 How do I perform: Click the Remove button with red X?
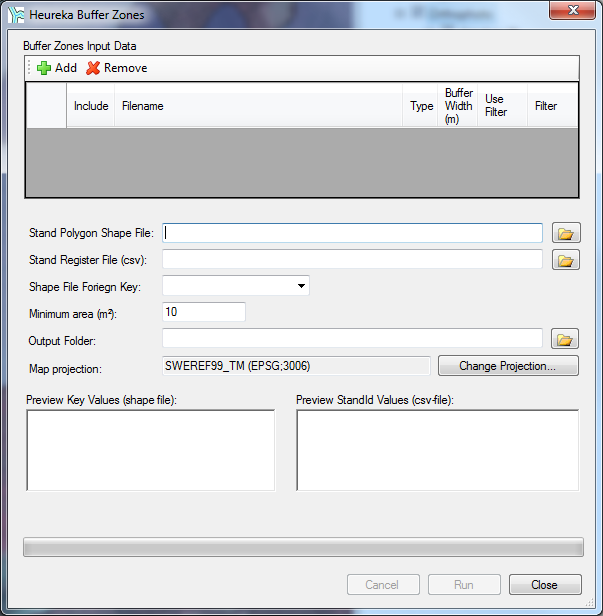[x=117, y=68]
